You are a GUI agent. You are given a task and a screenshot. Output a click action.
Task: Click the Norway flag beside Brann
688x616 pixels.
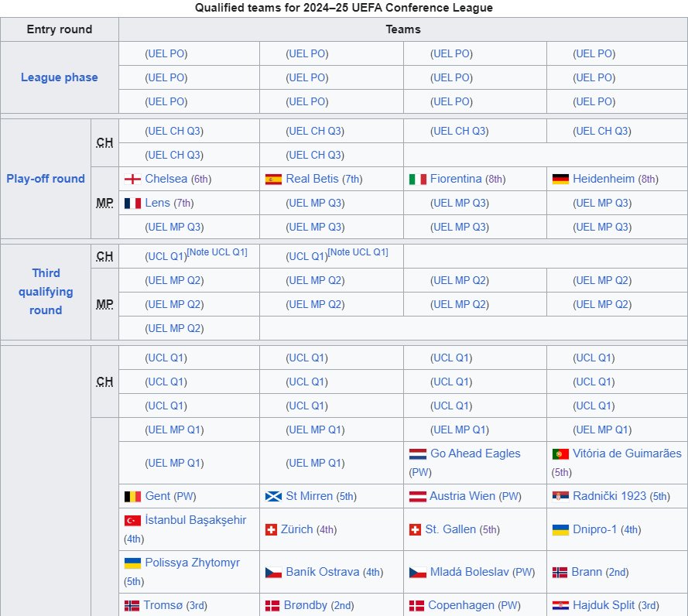(560, 572)
